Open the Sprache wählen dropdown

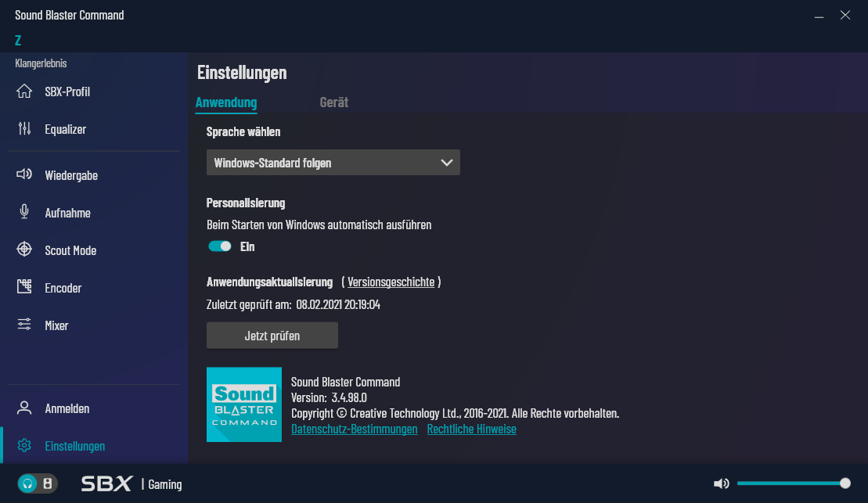(x=333, y=163)
